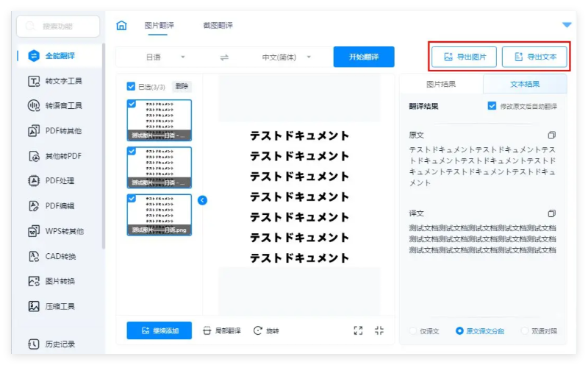Click 局部翻译 tool

[222, 331]
